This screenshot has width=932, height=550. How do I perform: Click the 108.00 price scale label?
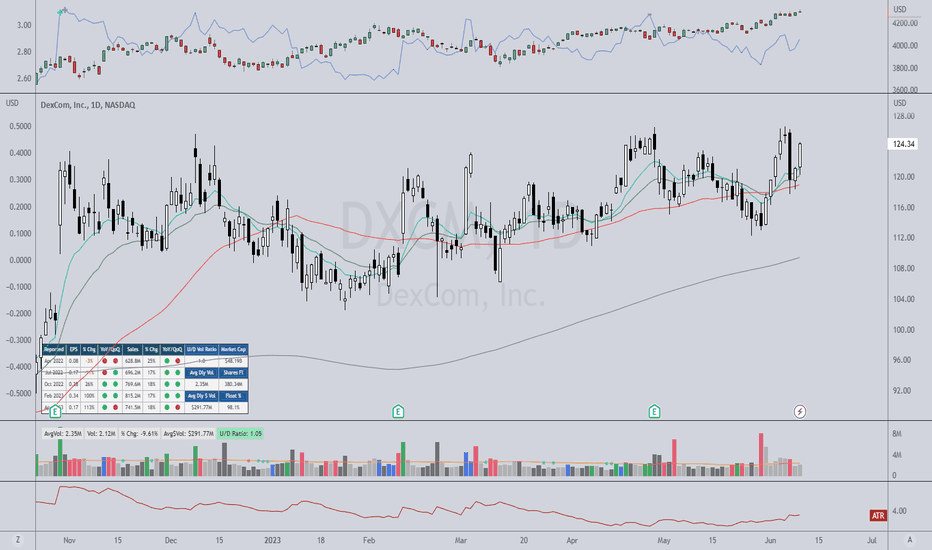904,268
